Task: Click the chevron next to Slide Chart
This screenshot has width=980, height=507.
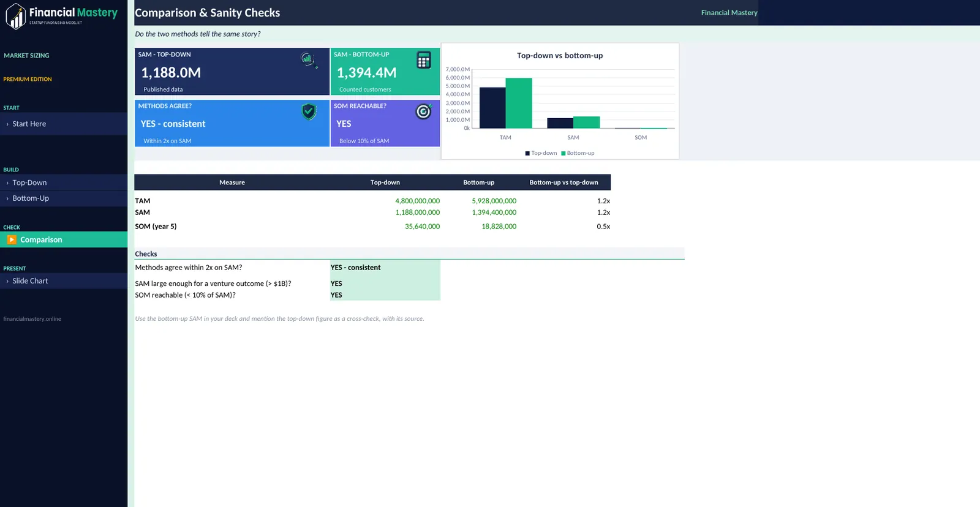Action: (7, 281)
